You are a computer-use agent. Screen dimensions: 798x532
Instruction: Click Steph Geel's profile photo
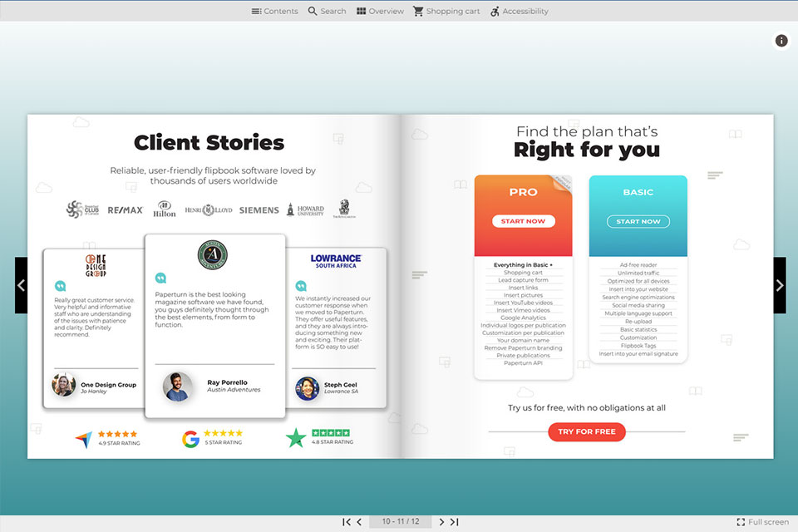coord(308,388)
